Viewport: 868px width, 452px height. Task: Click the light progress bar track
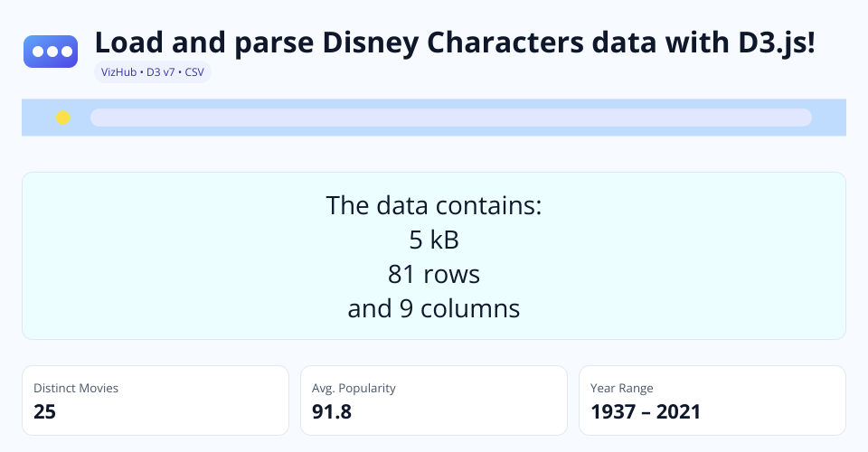click(x=450, y=118)
